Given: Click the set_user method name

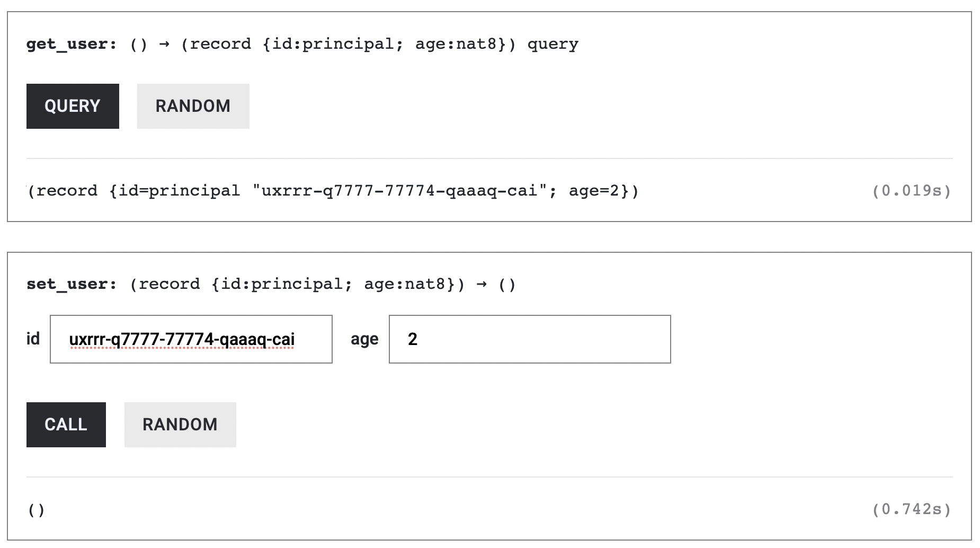Looking at the screenshot, I should [x=71, y=284].
